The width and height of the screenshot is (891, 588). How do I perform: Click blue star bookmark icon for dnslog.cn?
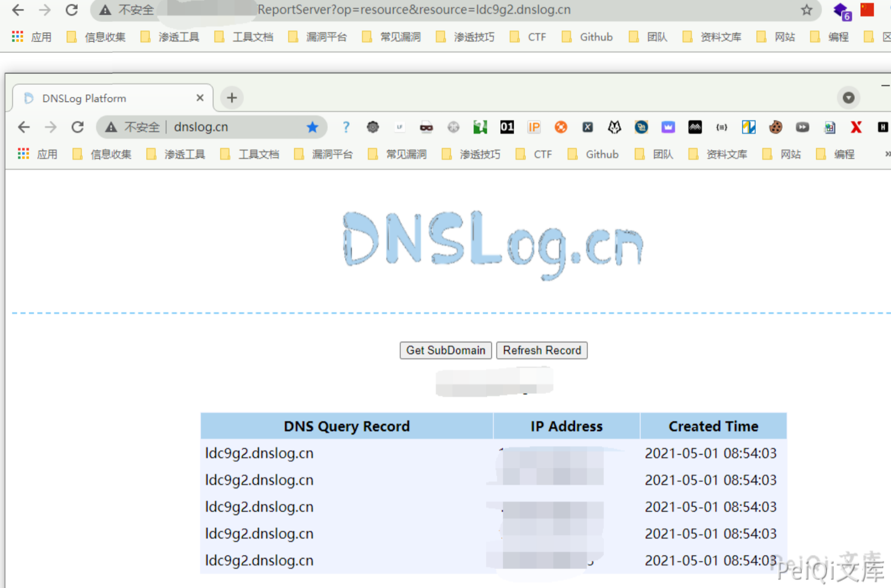(312, 127)
